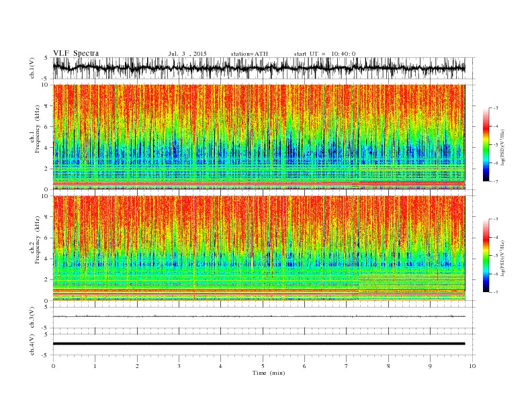Click the "5" volt tick of ch.3(V) panel
Image resolution: width=532 pixels, height=411 pixels.
click(46, 307)
